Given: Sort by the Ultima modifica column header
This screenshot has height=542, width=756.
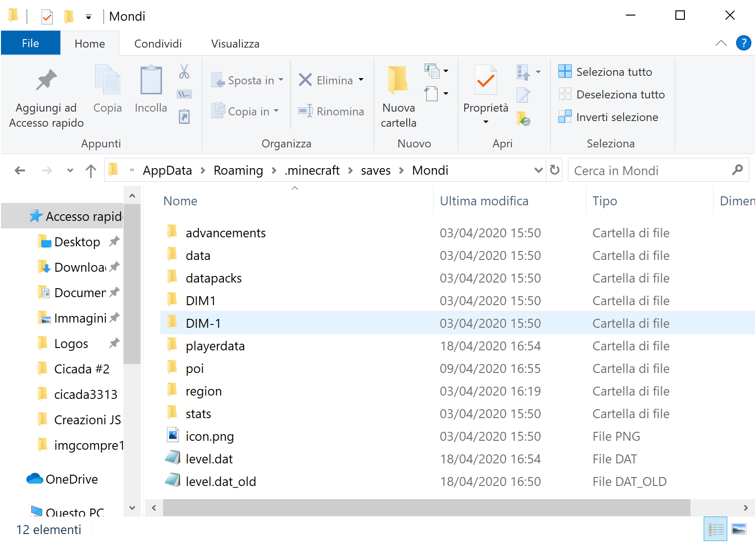Looking at the screenshot, I should pos(484,201).
